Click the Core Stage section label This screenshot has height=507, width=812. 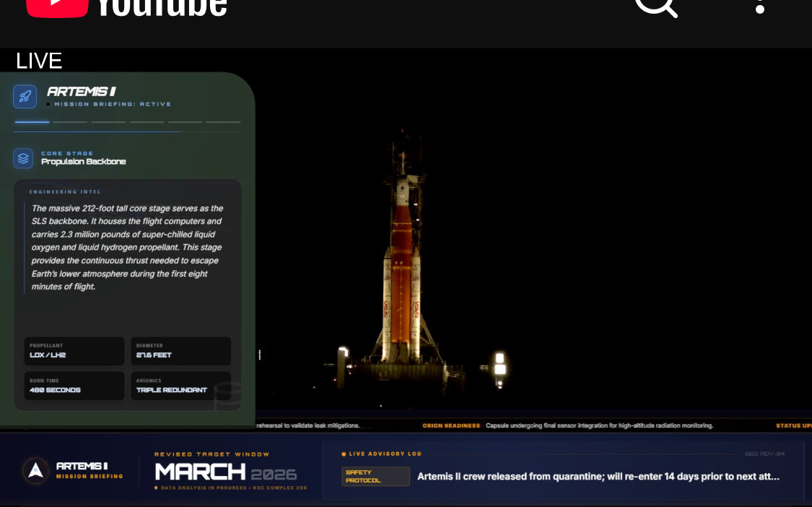tap(67, 153)
